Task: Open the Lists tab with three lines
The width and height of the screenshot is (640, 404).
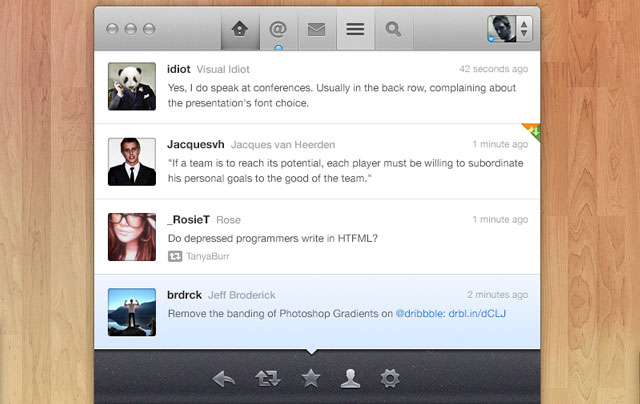Action: (355, 29)
